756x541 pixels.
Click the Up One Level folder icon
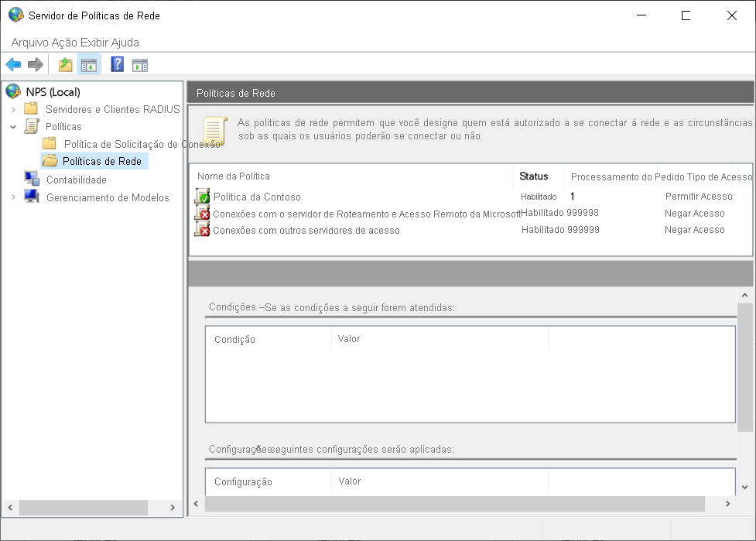point(66,64)
